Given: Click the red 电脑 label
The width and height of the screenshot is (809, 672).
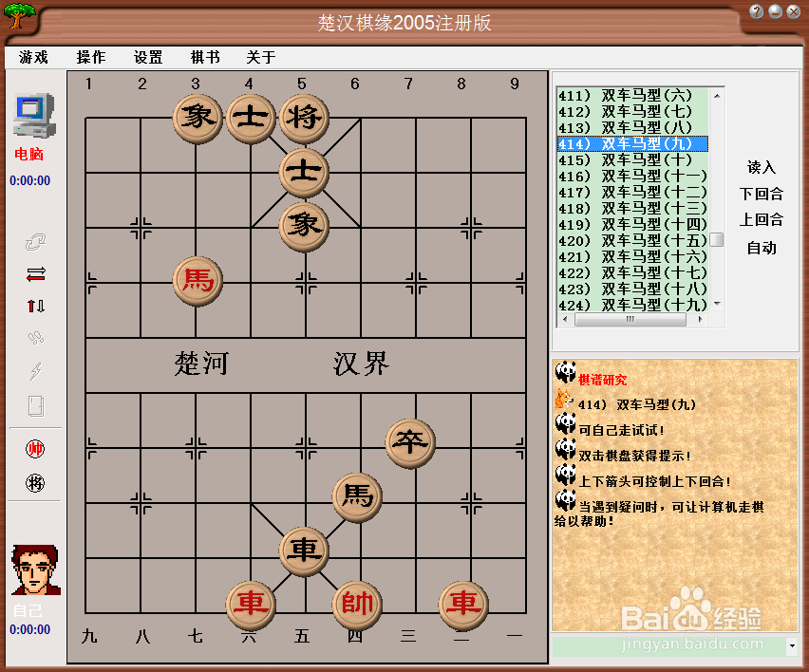Looking at the screenshot, I should pyautogui.click(x=28, y=154).
